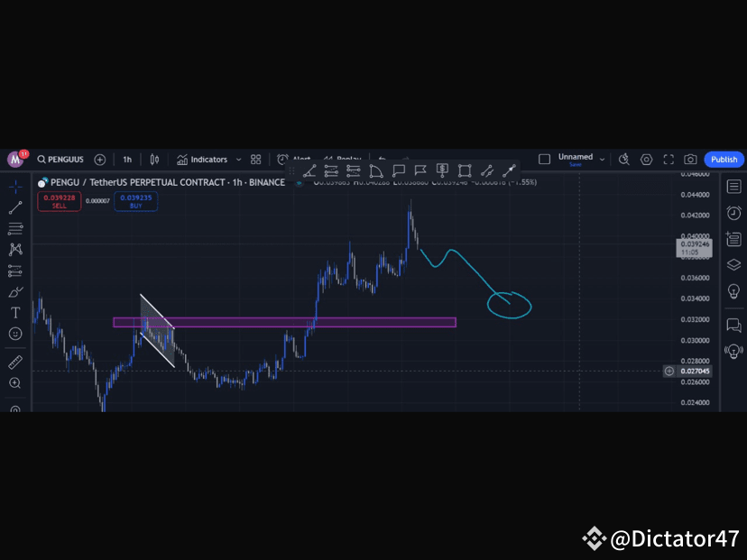The image size is (747, 560).
Task: Open chart settings hexagon icon
Action: (646, 160)
